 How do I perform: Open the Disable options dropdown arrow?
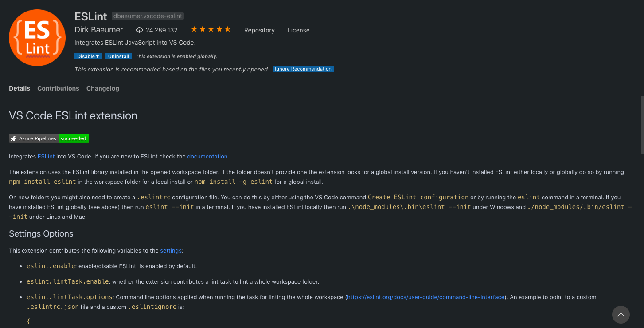click(x=97, y=56)
